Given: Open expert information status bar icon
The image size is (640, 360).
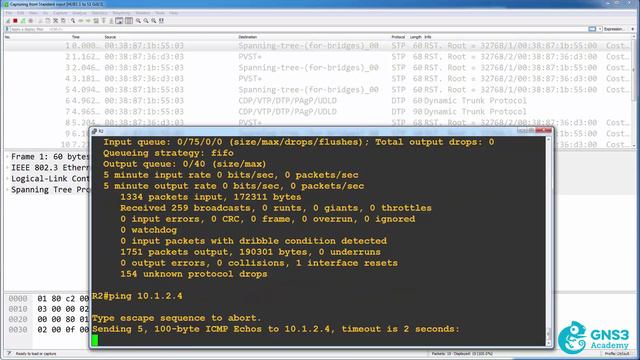Looking at the screenshot, I should click(x=9, y=353).
